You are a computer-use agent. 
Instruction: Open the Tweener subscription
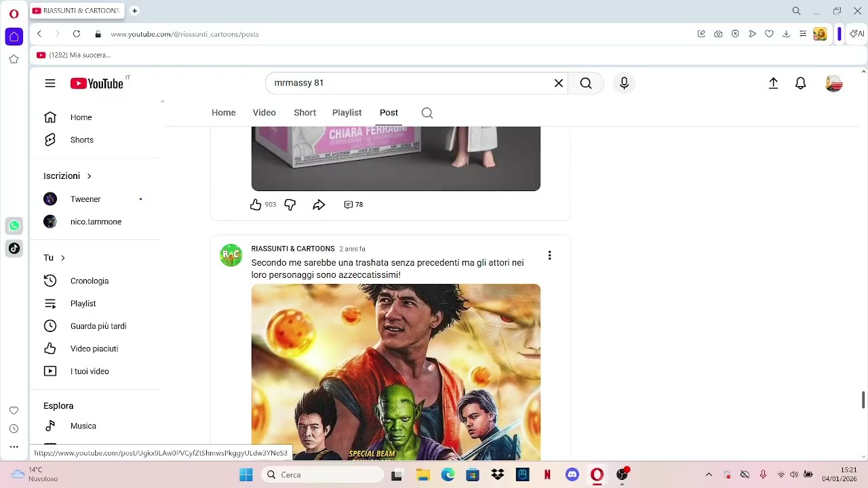(x=95, y=199)
